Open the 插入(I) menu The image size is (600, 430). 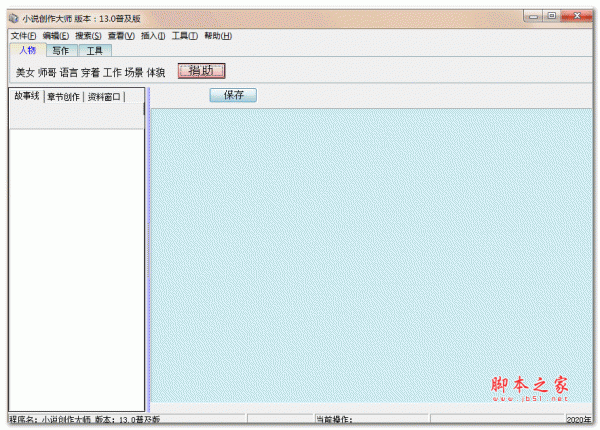pyautogui.click(x=153, y=36)
